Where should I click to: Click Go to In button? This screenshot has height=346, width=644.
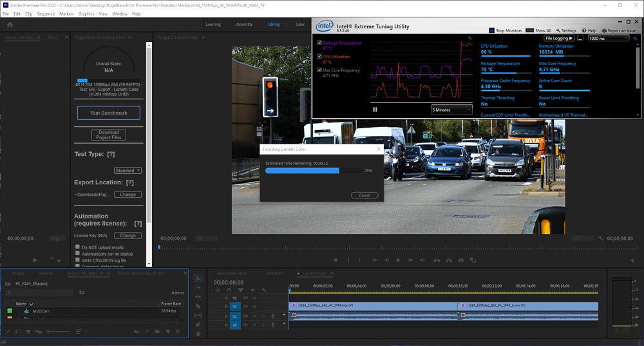click(375, 260)
